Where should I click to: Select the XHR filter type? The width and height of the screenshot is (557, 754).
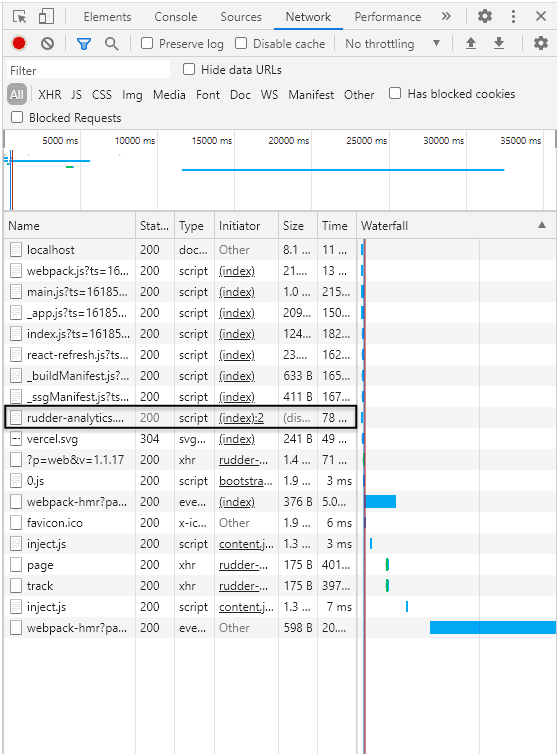pos(50,94)
